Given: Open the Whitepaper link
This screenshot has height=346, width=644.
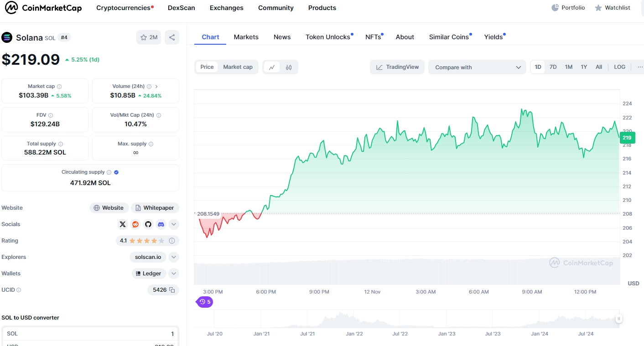Looking at the screenshot, I should click(x=155, y=208).
